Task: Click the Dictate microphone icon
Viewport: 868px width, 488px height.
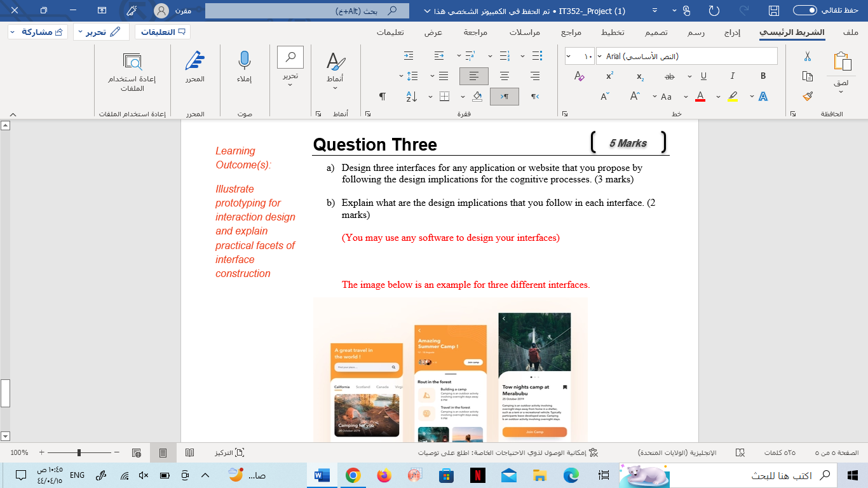Action: tap(245, 60)
